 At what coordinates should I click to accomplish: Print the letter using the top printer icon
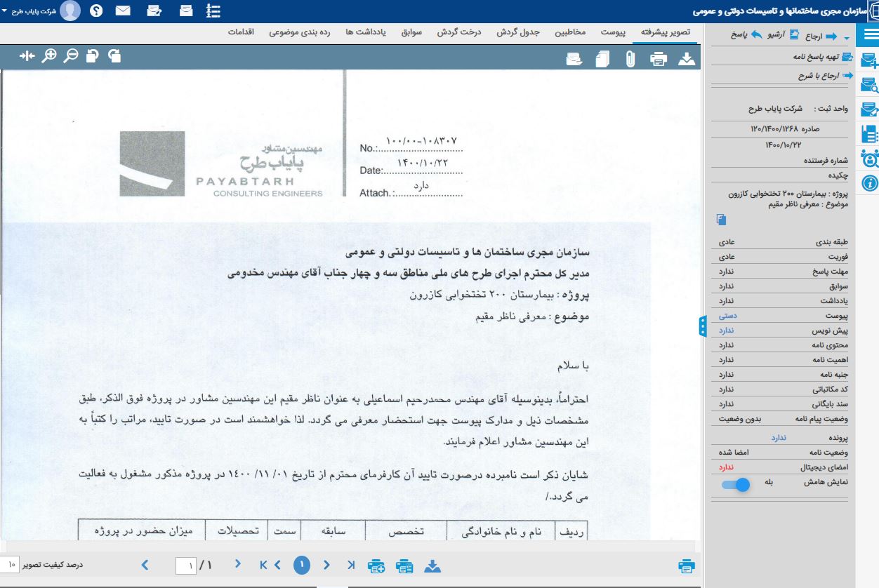tap(658, 59)
